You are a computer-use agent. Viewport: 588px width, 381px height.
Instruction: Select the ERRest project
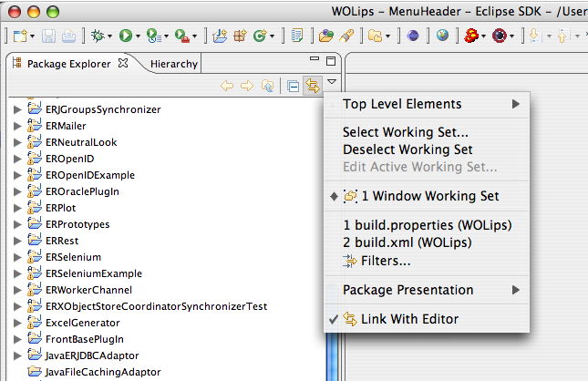62,241
